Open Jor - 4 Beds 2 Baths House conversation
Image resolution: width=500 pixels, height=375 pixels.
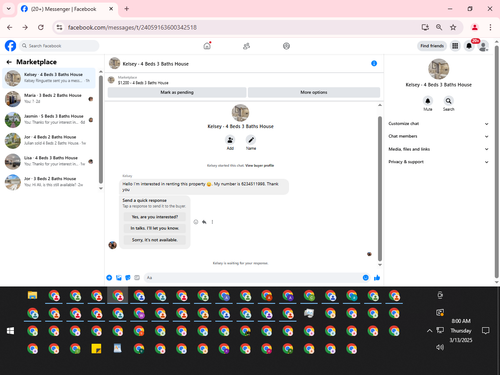click(49, 141)
